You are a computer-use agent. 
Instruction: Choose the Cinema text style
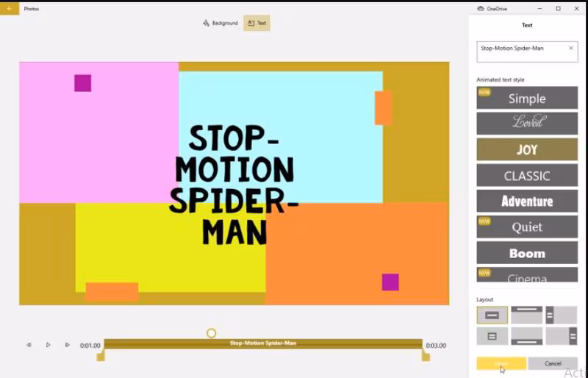click(x=527, y=274)
